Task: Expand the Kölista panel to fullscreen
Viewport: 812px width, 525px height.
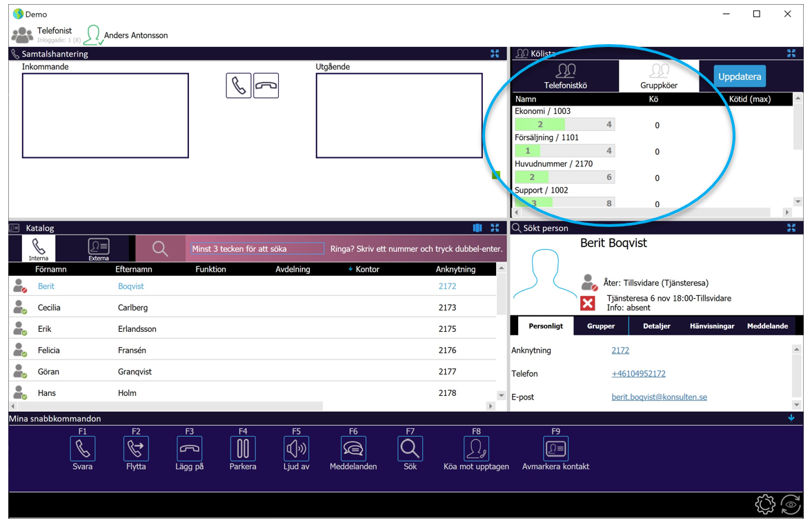Action: [791, 53]
